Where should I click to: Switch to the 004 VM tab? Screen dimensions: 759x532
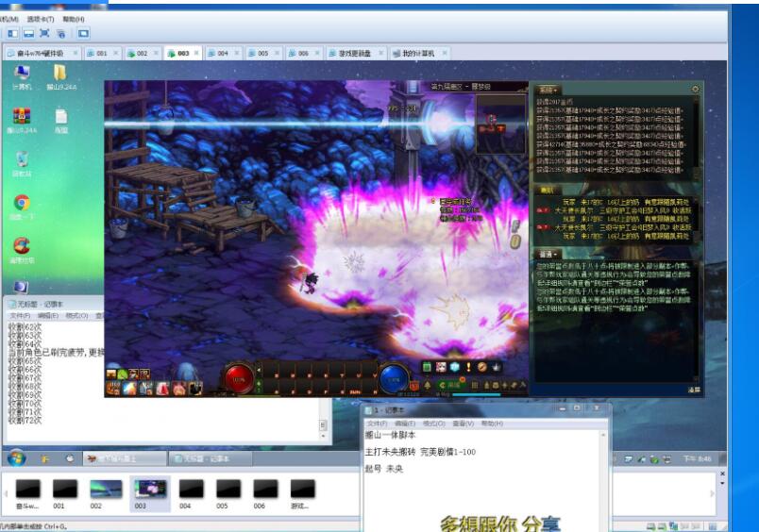pos(223,53)
